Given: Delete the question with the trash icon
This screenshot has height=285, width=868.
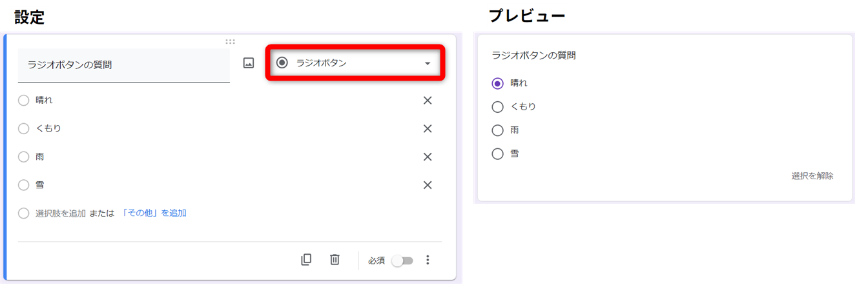Looking at the screenshot, I should pyautogui.click(x=335, y=260).
